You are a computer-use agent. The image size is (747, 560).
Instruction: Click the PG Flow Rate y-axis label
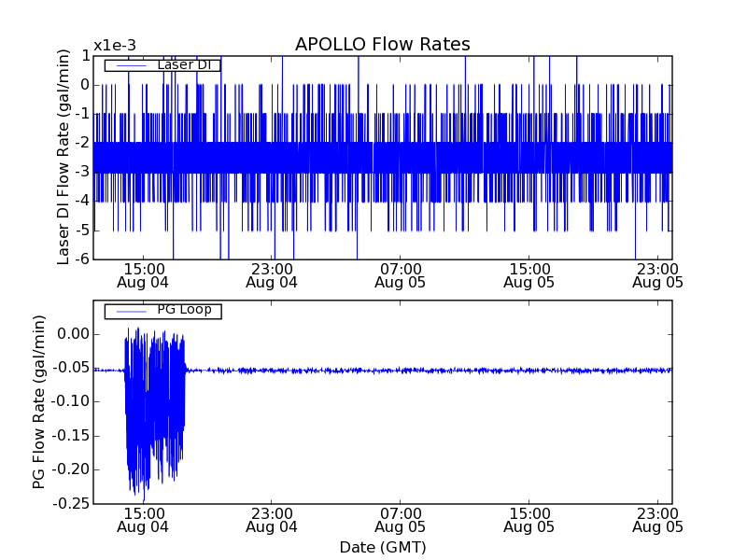pos(39,401)
